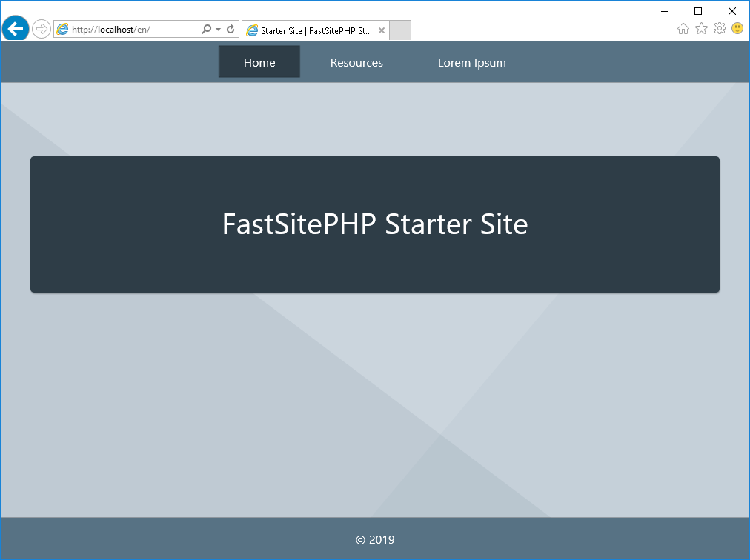Open the Home page house icon
Image resolution: width=750 pixels, height=560 pixels.
[x=683, y=29]
